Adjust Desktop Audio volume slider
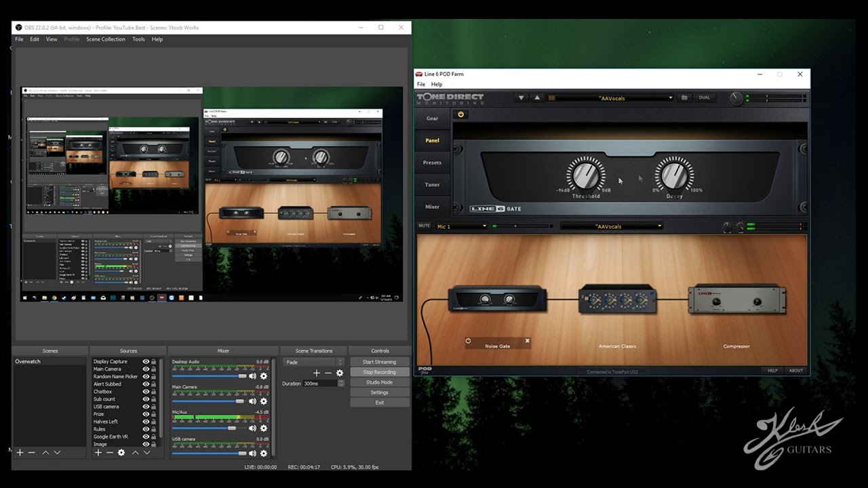 210,376
